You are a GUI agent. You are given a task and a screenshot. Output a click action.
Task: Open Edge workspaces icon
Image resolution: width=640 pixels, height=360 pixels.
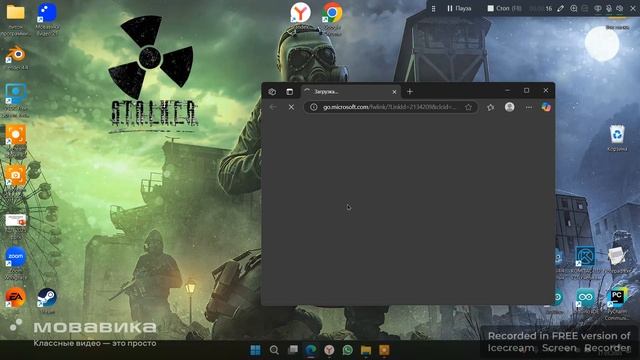click(272, 92)
